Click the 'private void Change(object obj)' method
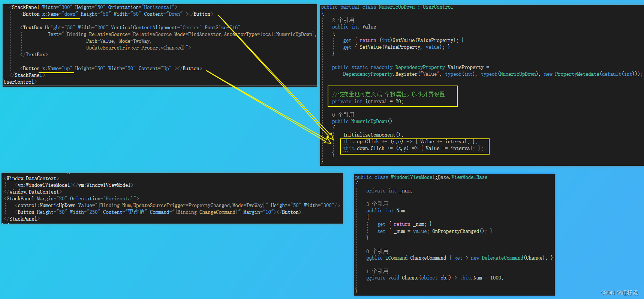The width and height of the screenshot is (644, 299). point(408,278)
